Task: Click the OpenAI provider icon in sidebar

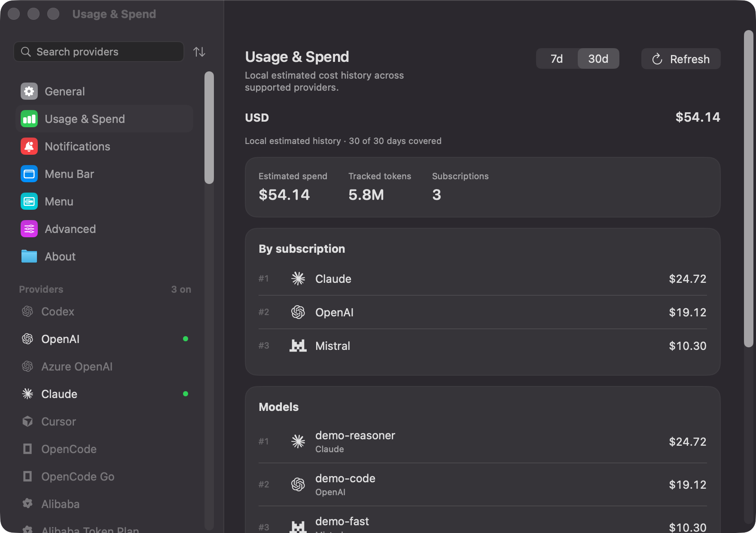Action: tap(27, 339)
